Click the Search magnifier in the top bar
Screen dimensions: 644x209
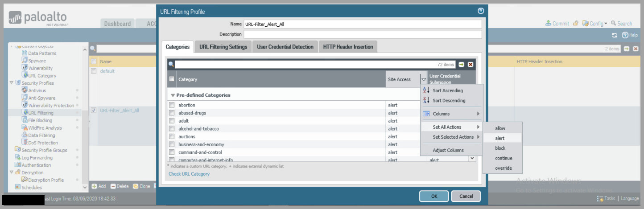pos(614,23)
